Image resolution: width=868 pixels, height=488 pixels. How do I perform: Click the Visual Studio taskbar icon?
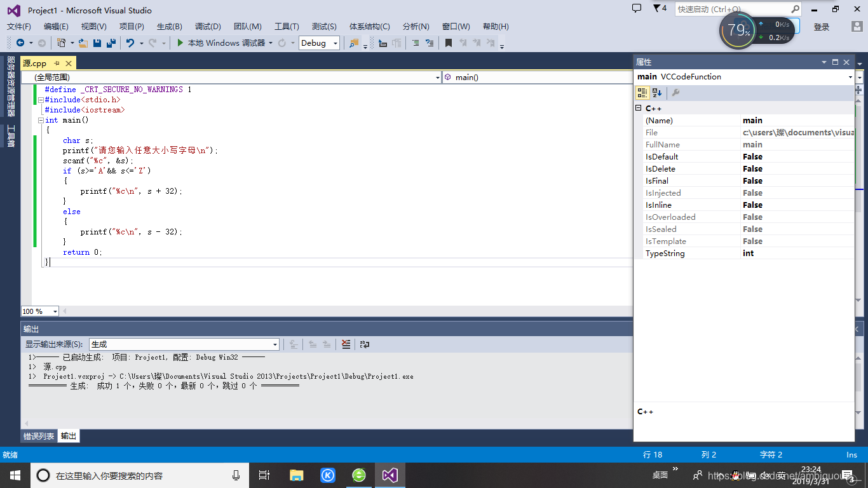(390, 475)
